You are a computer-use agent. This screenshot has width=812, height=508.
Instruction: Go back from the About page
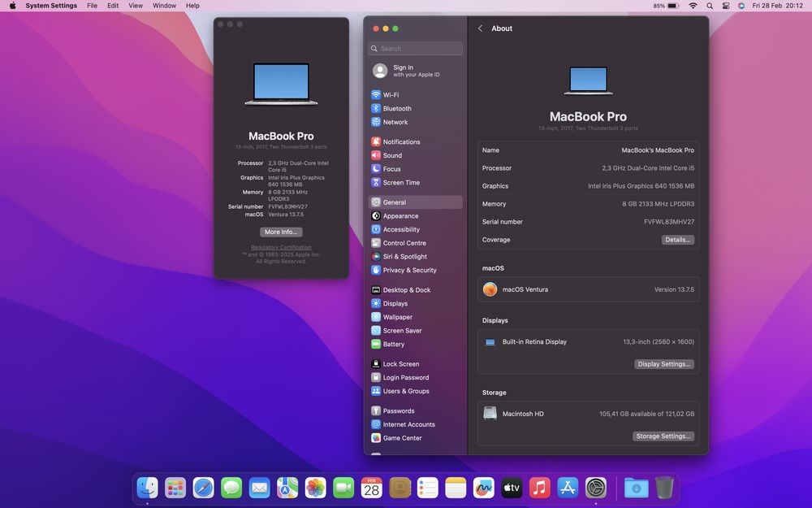[x=480, y=28]
